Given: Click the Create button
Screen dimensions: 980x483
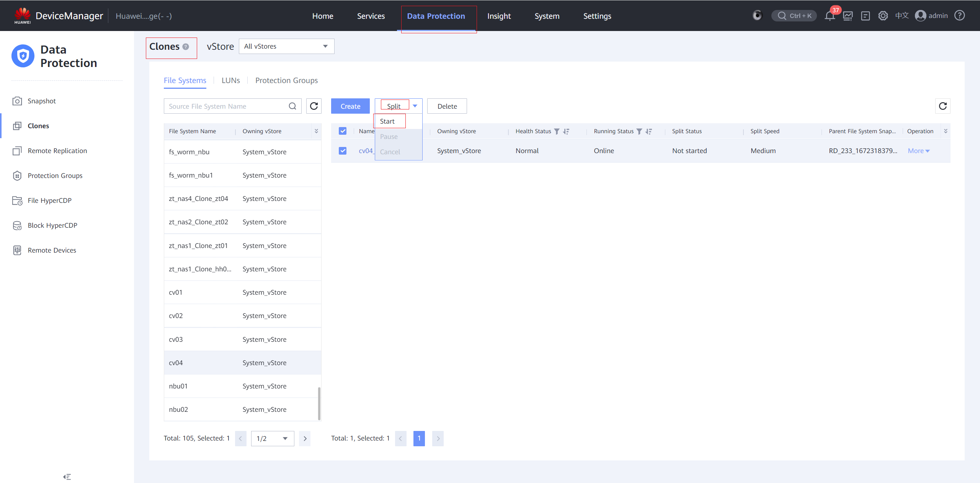Looking at the screenshot, I should point(350,106).
